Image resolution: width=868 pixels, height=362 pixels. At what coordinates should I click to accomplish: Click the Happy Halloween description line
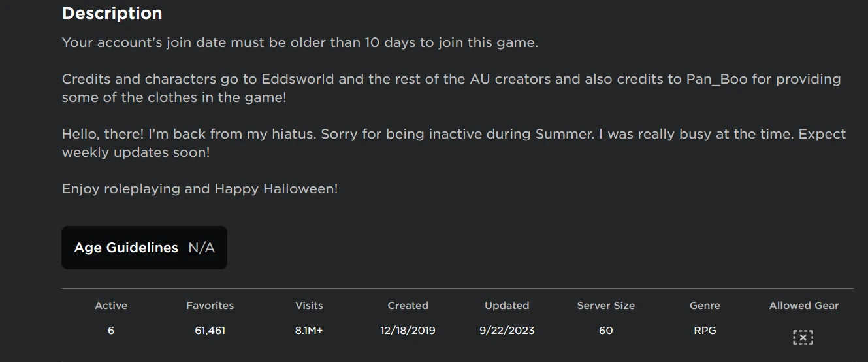pyautogui.click(x=200, y=189)
